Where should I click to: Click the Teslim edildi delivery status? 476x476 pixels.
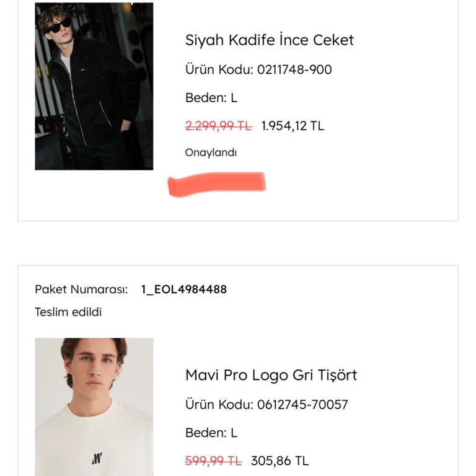68,312
